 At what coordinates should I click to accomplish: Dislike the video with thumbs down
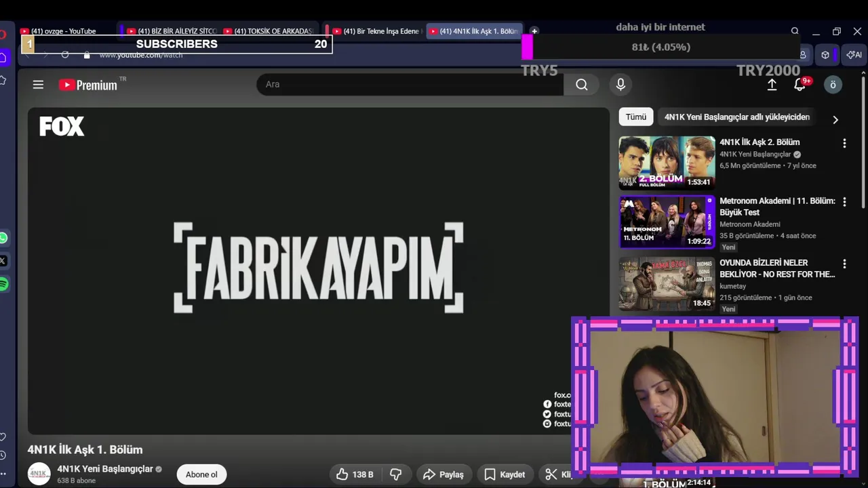[396, 474]
